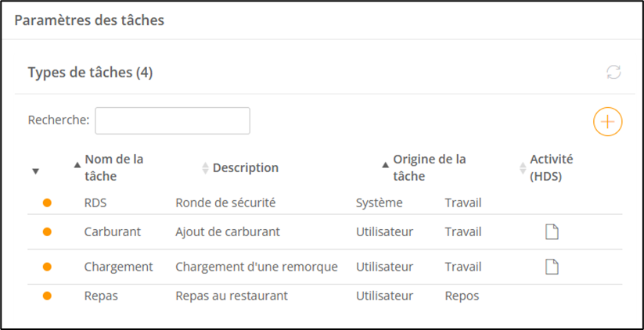Click inside the Recherche search field
This screenshot has height=330, width=644.
coord(172,120)
